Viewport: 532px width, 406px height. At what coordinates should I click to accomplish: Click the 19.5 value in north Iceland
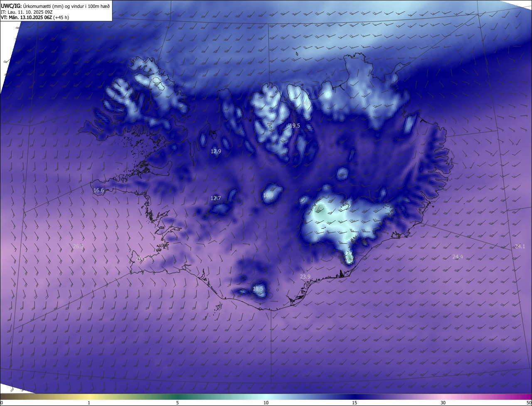(x=295, y=125)
